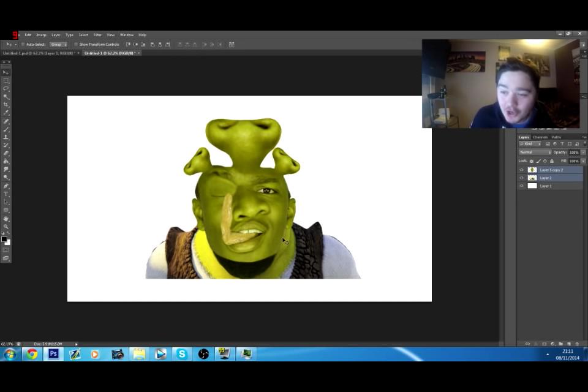Click the link layers icon
The image size is (588, 392).
tap(527, 344)
